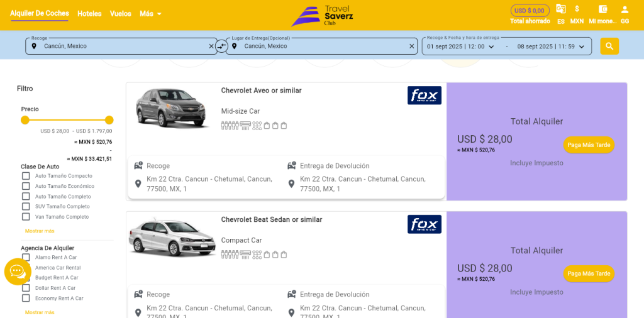The image size is (644, 318).
Task: Click the Travel Saverz Club logo
Action: pyautogui.click(x=322, y=16)
